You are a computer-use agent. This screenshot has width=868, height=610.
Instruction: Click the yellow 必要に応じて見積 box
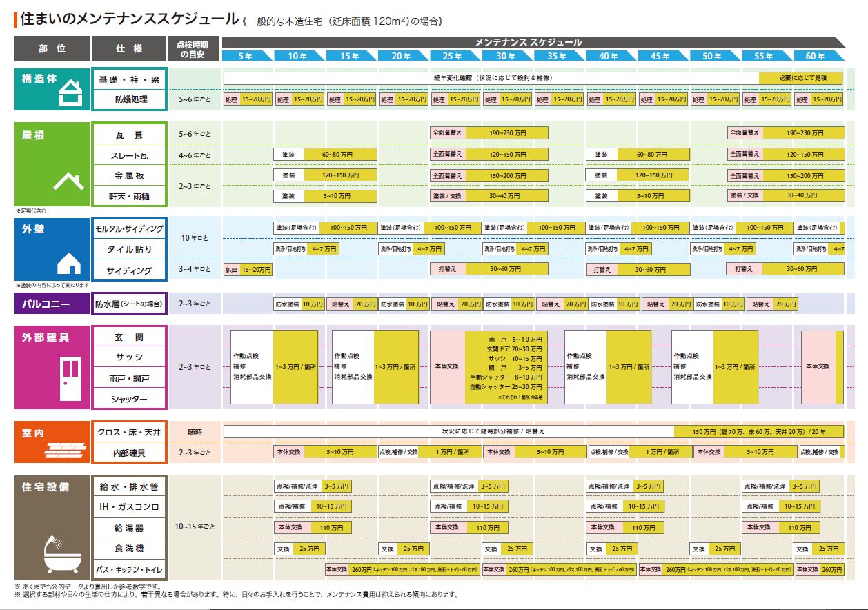coord(800,78)
